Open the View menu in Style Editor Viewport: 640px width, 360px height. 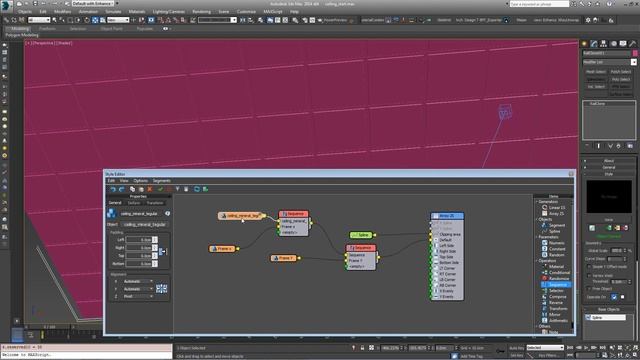(x=124, y=180)
